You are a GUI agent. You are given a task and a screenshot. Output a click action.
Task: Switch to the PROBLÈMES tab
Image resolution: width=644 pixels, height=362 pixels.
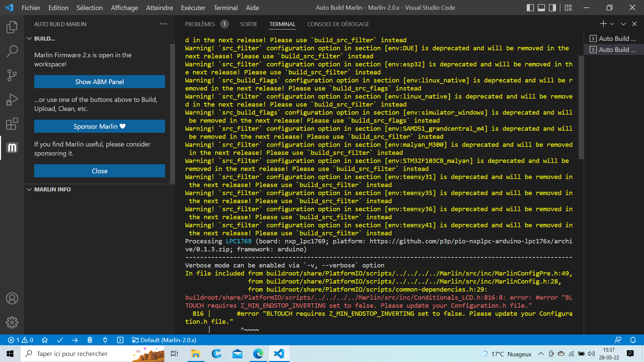200,24
